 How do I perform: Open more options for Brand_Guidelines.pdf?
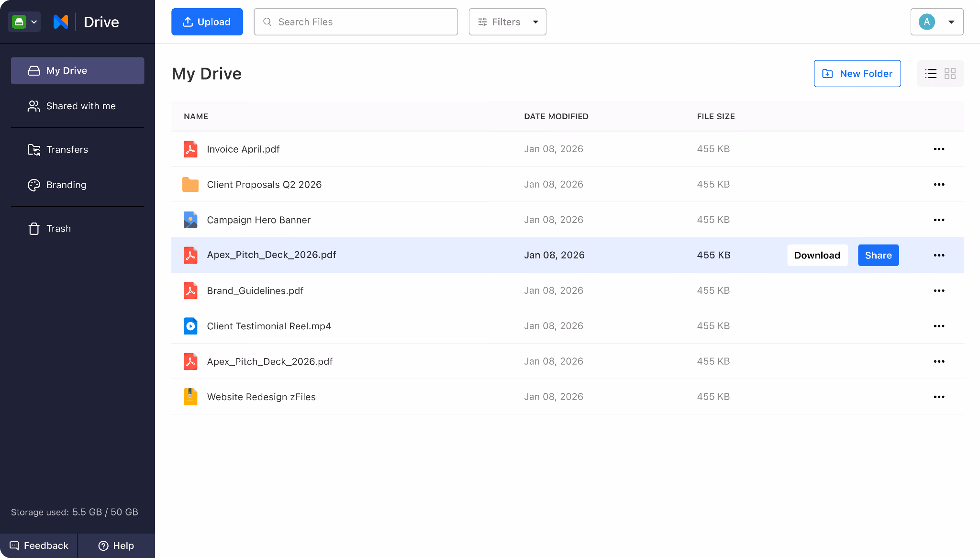click(x=939, y=291)
